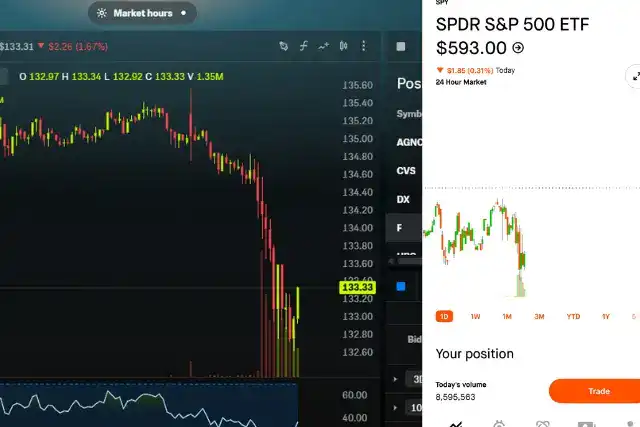Change chart type with candlestick icon
The height and width of the screenshot is (427, 640).
tap(344, 46)
